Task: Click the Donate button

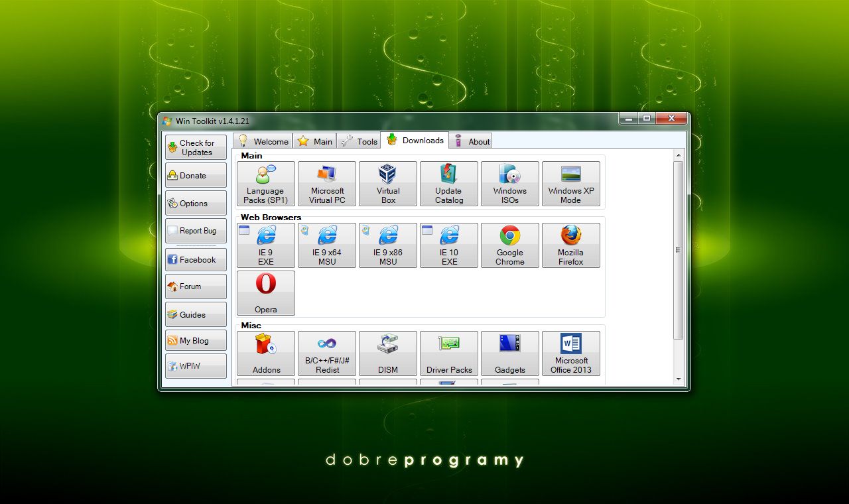Action: (196, 176)
